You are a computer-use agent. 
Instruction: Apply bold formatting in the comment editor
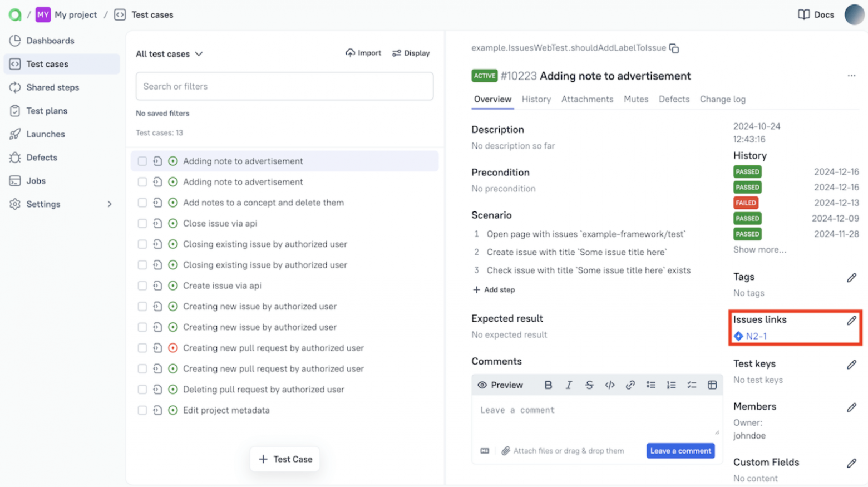coord(548,385)
